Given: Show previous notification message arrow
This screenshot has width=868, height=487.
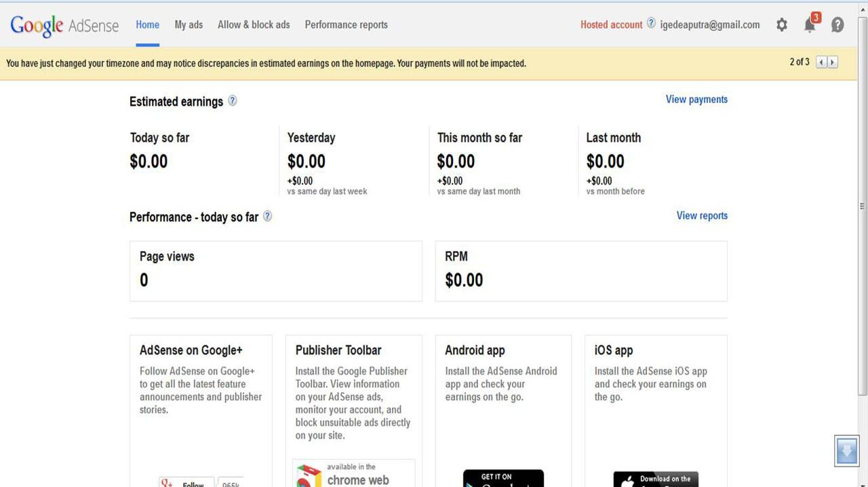Looking at the screenshot, I should 821,62.
